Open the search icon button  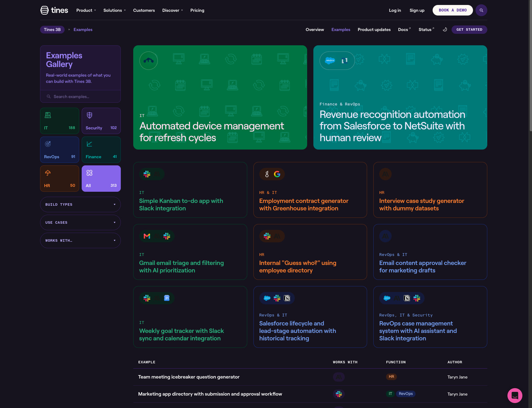[481, 10]
